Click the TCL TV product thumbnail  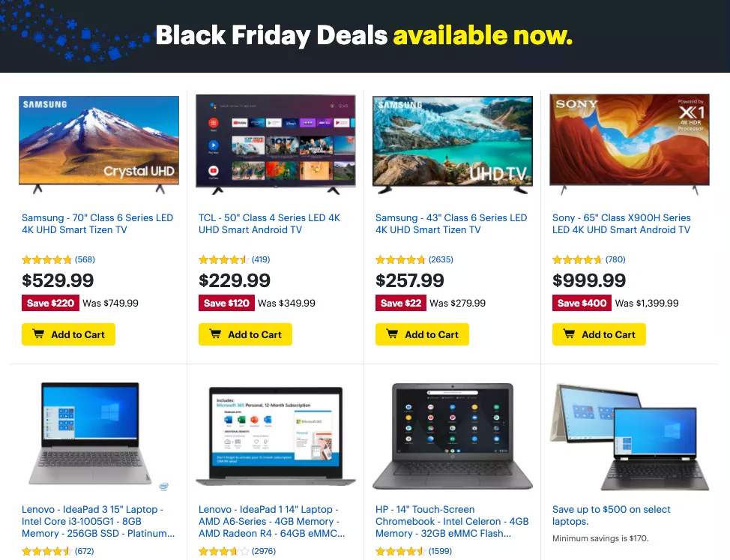pyautogui.click(x=276, y=142)
